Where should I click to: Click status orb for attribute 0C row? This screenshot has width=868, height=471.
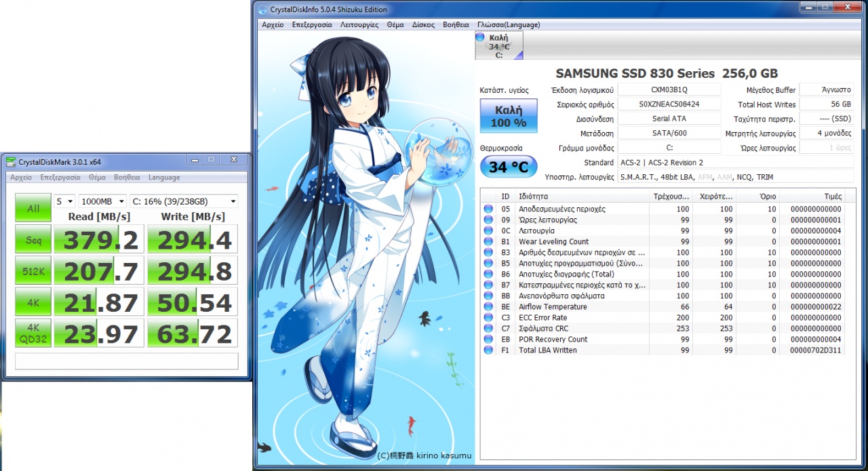click(488, 230)
